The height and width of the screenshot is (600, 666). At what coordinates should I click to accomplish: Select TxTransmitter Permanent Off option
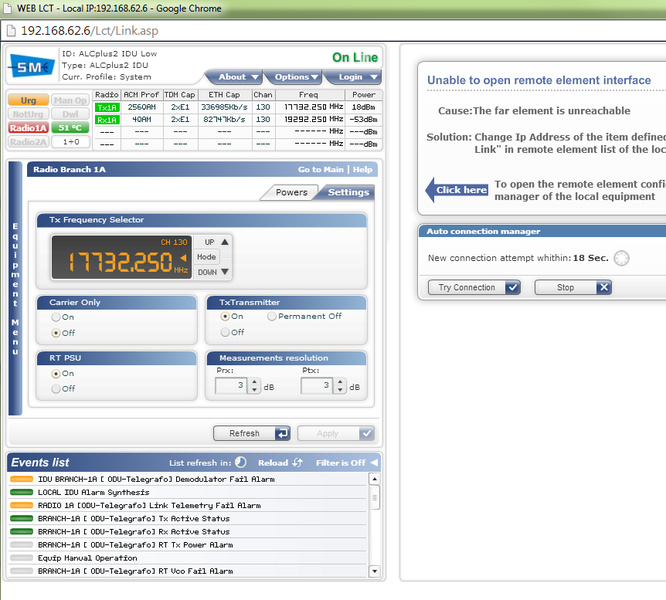pos(272,316)
